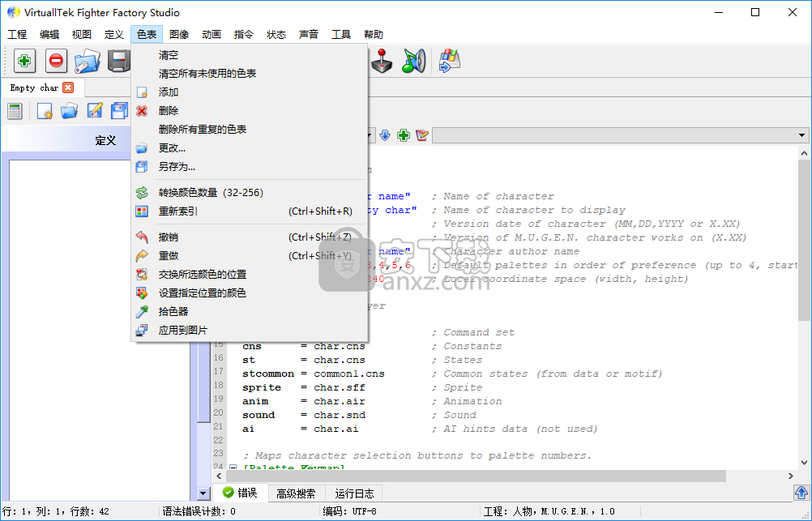812x521 pixels.
Task: Click the blue up arrow icon at bottom right
Action: point(801,493)
